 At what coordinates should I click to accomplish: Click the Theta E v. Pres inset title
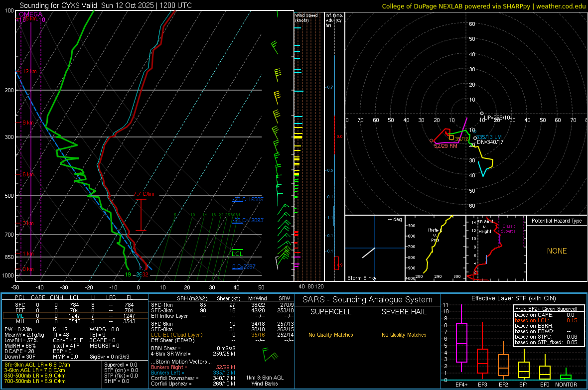[x=435, y=235]
